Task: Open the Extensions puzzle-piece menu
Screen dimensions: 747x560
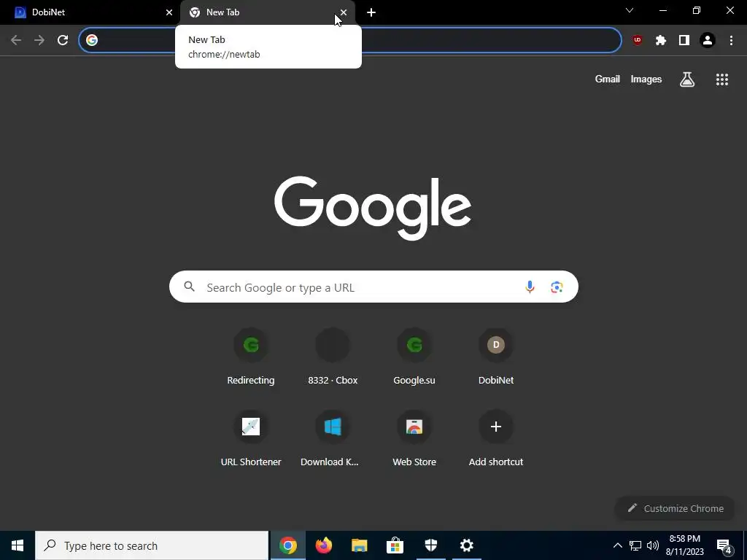Action: (x=660, y=40)
